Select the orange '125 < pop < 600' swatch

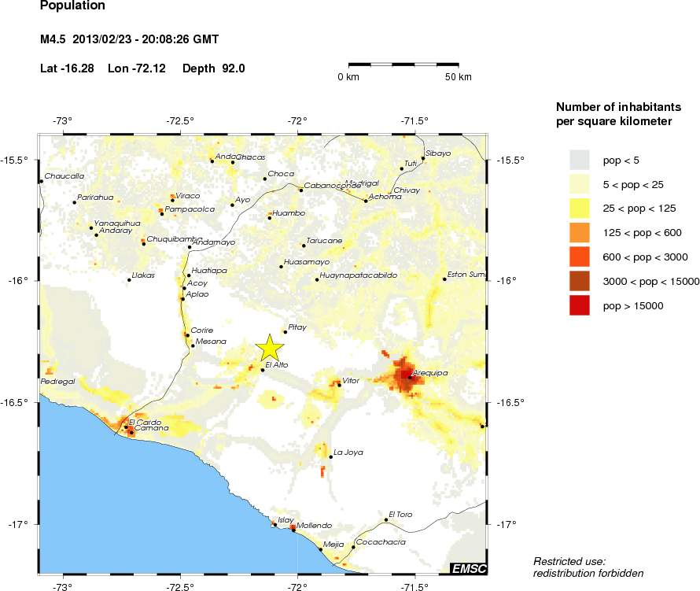(x=579, y=233)
